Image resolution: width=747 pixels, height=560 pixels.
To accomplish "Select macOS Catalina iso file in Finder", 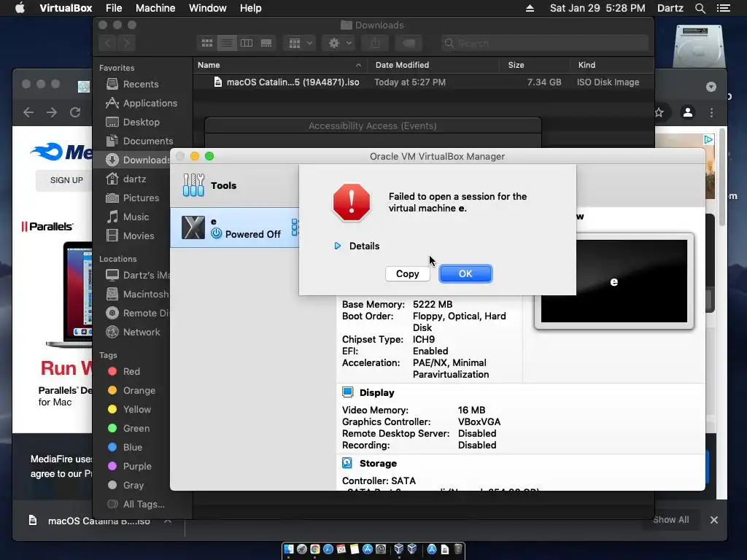I will 424,82.
